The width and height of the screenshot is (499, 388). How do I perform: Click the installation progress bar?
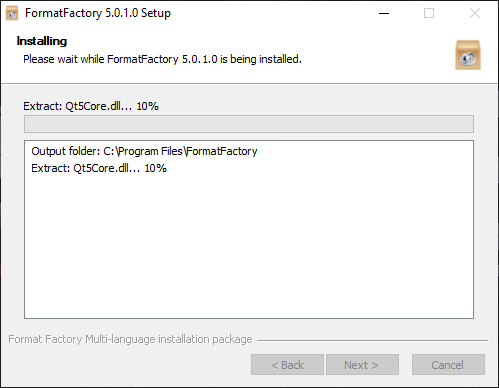pyautogui.click(x=249, y=124)
